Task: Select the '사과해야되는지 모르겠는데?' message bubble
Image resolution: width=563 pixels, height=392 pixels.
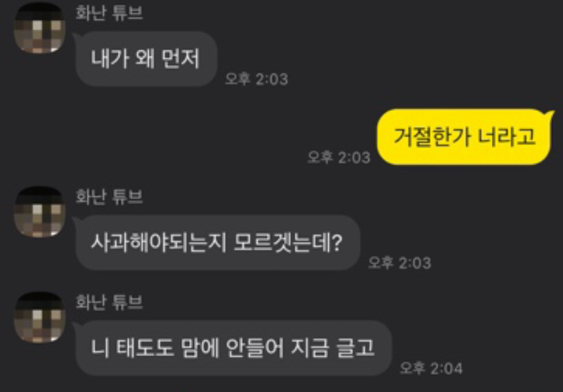Action: click(218, 243)
